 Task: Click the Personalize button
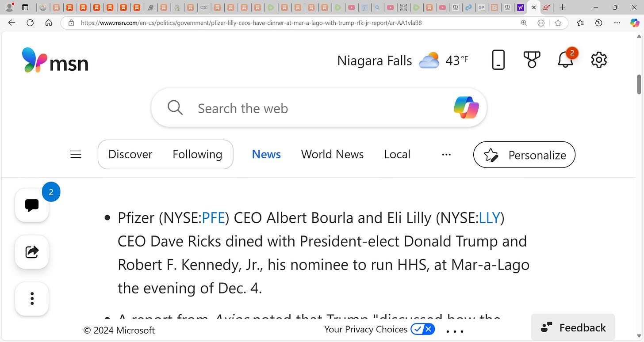point(524,155)
